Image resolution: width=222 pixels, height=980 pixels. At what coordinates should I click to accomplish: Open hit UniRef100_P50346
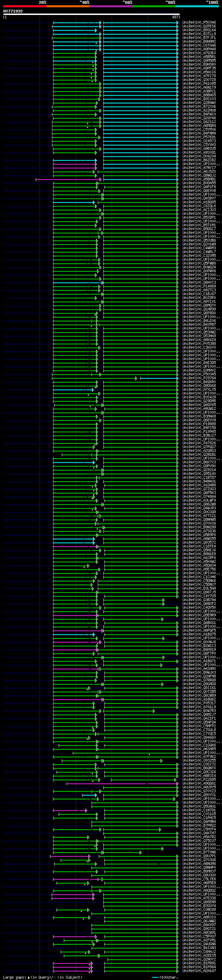click(x=199, y=23)
